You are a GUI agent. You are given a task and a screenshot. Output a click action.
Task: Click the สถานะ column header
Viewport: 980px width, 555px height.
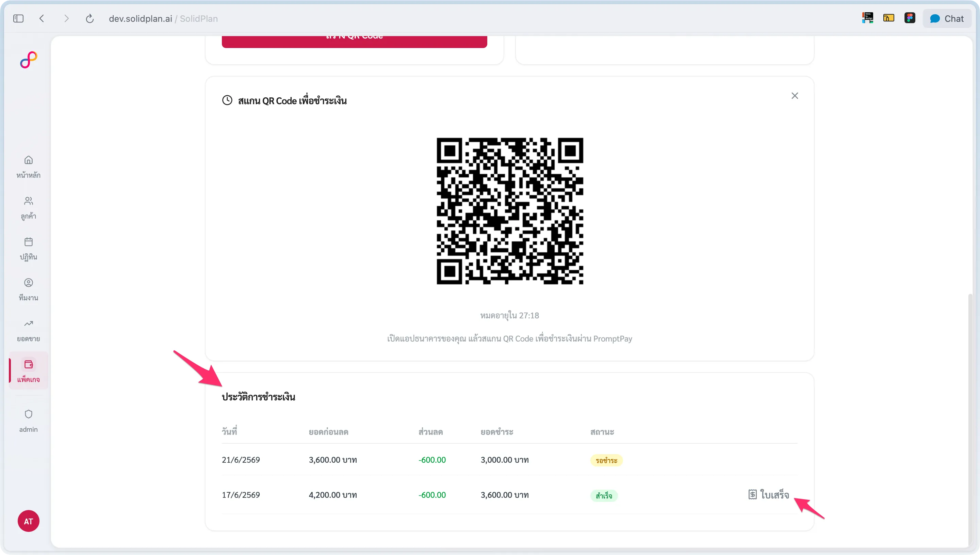tap(602, 432)
